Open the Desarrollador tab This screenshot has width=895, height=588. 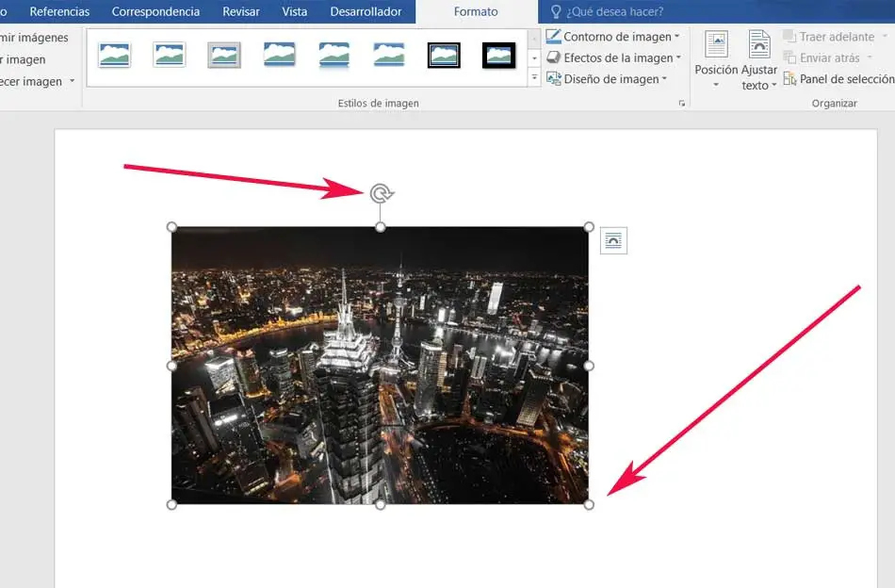(366, 11)
